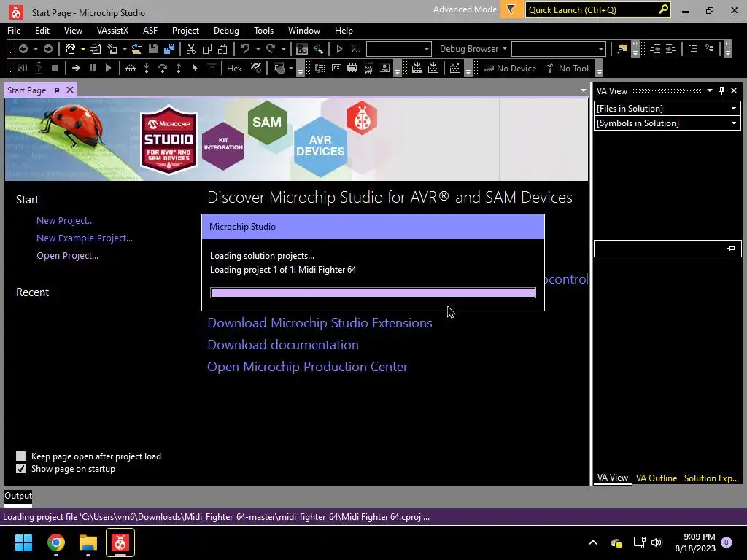Click the Run To Cursor pointer icon
The height and width of the screenshot is (560, 747).
[x=194, y=68]
